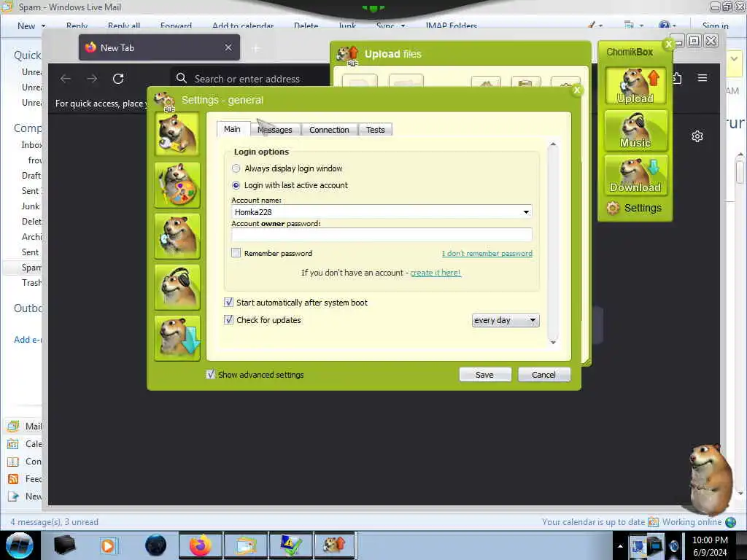Click Add e-mail account link in Live Mail

tap(28, 340)
